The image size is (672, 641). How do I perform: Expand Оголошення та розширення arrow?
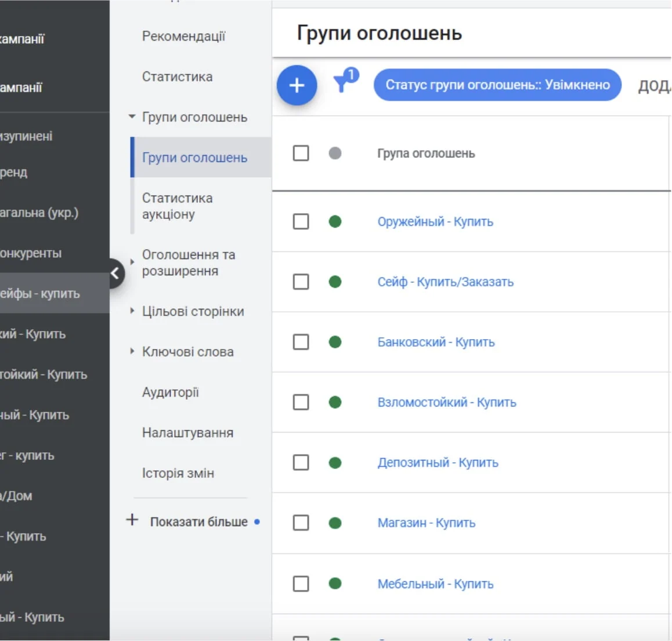click(132, 262)
